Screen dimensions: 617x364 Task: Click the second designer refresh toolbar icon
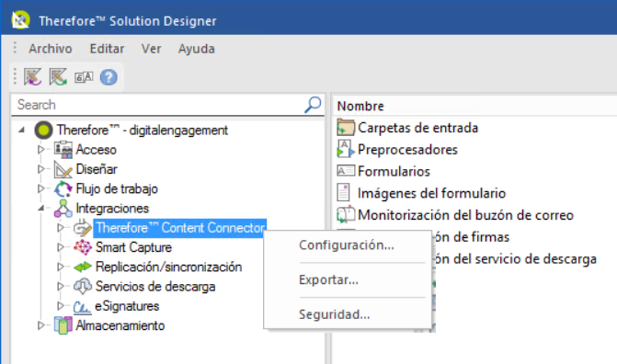point(58,76)
